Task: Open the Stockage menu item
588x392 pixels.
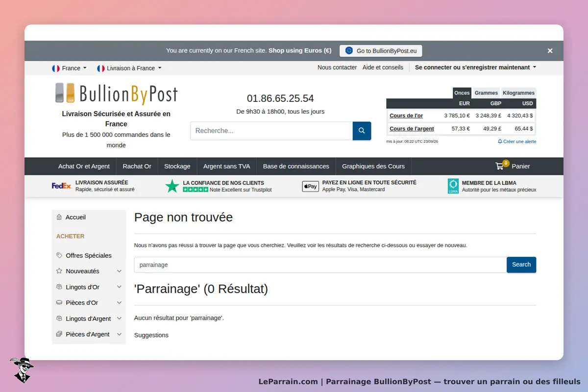Action: 177,166
